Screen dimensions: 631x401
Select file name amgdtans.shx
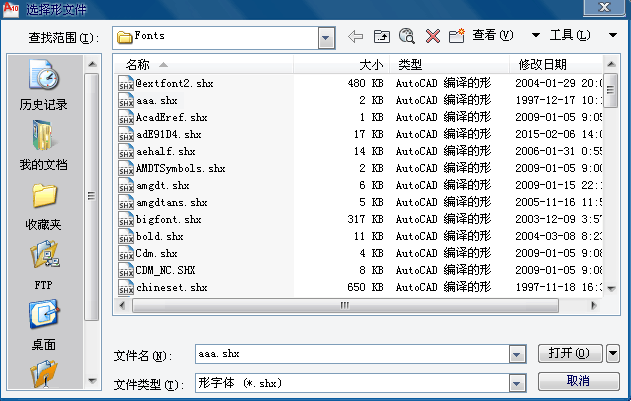172,202
